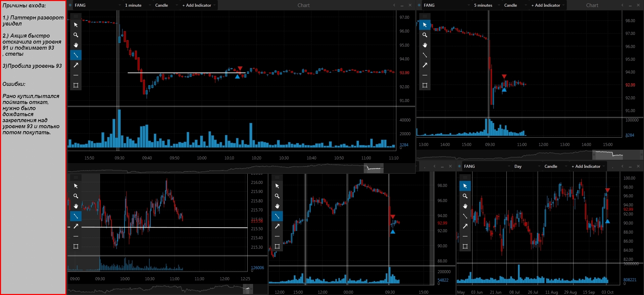Select the rectangle tool in the Day chart

[x=465, y=246]
